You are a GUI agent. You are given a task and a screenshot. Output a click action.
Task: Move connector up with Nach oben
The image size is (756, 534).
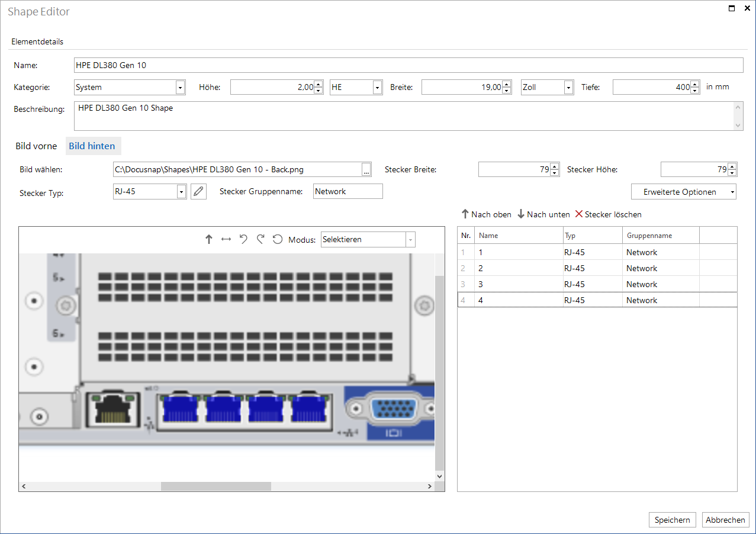pos(486,214)
